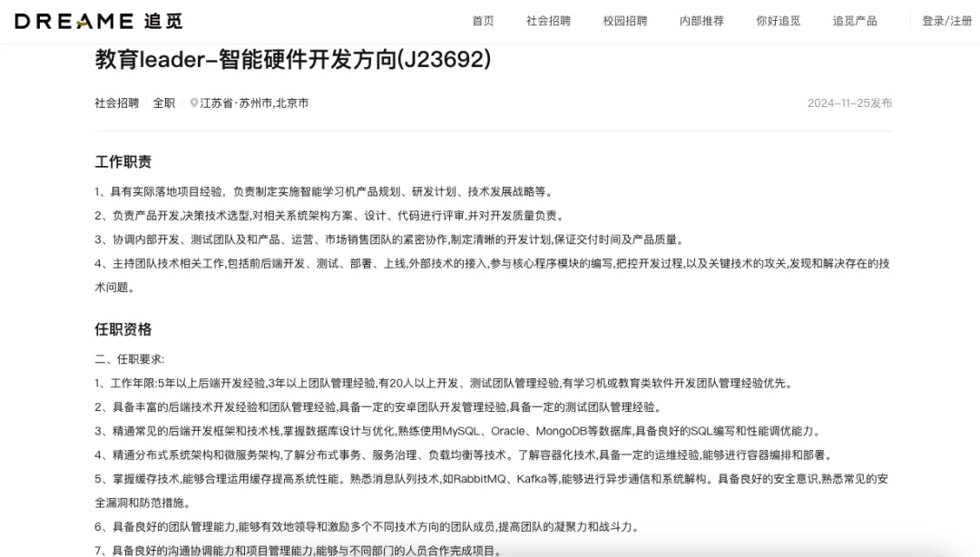980x557 pixels.
Task: Go to 社会招聘 in the top navigation
Action: (x=548, y=21)
